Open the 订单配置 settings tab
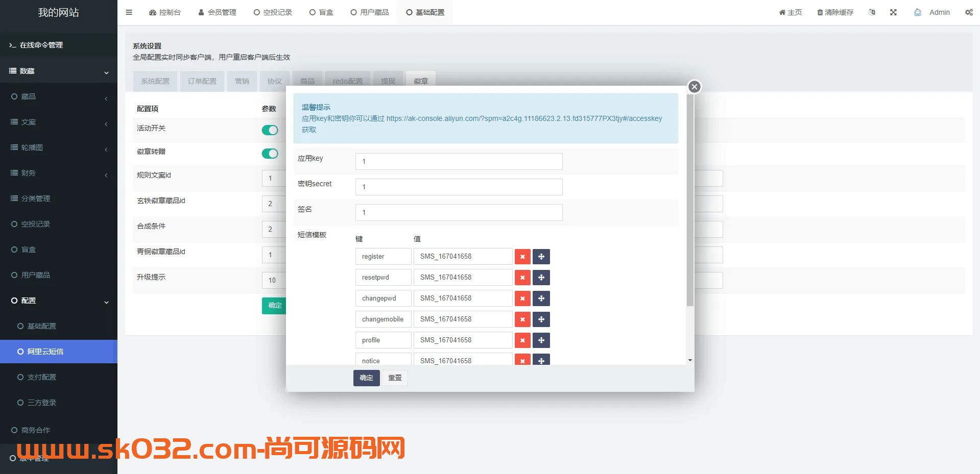980x474 pixels. pos(202,81)
